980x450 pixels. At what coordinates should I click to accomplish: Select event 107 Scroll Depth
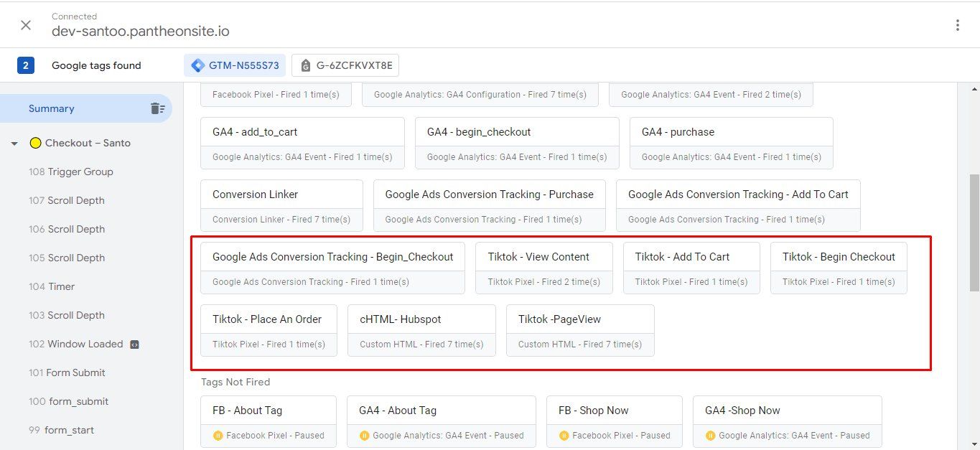point(67,200)
